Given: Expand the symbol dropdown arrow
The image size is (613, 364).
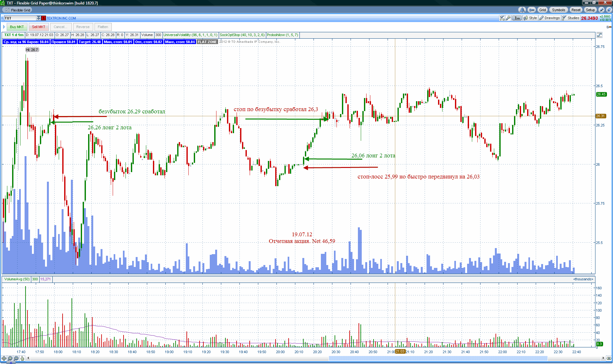Looking at the screenshot, I should coord(39,18).
